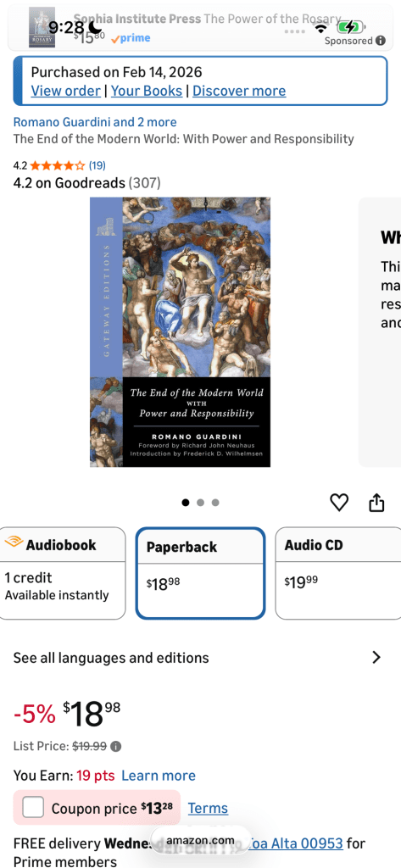Screen dimensions: 401x868
Task: Open the Your Books link
Action: [x=147, y=91]
